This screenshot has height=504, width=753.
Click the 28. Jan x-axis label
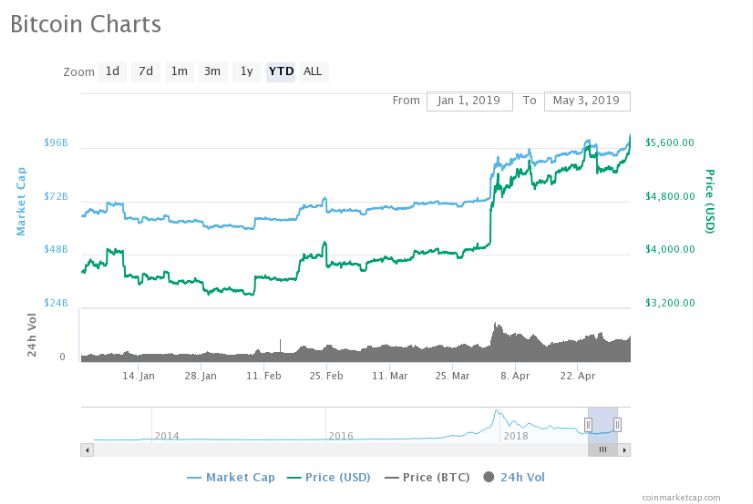pyautogui.click(x=201, y=376)
